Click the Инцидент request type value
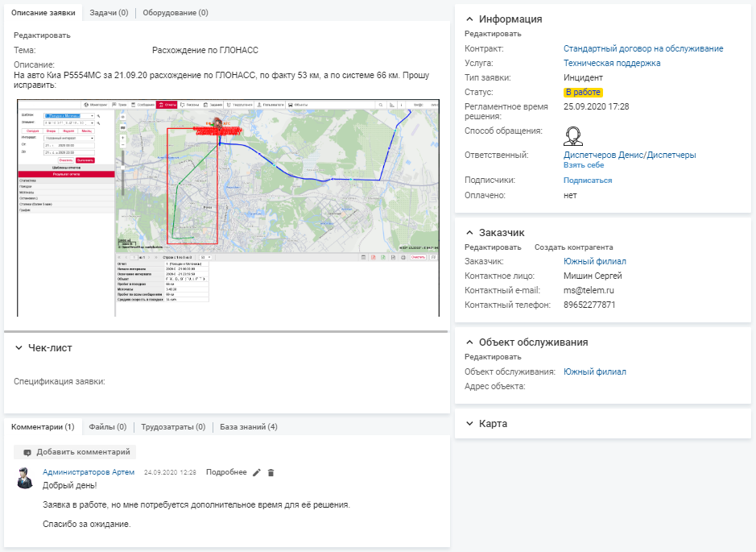Viewport: 756px width, 552px height. coord(583,77)
